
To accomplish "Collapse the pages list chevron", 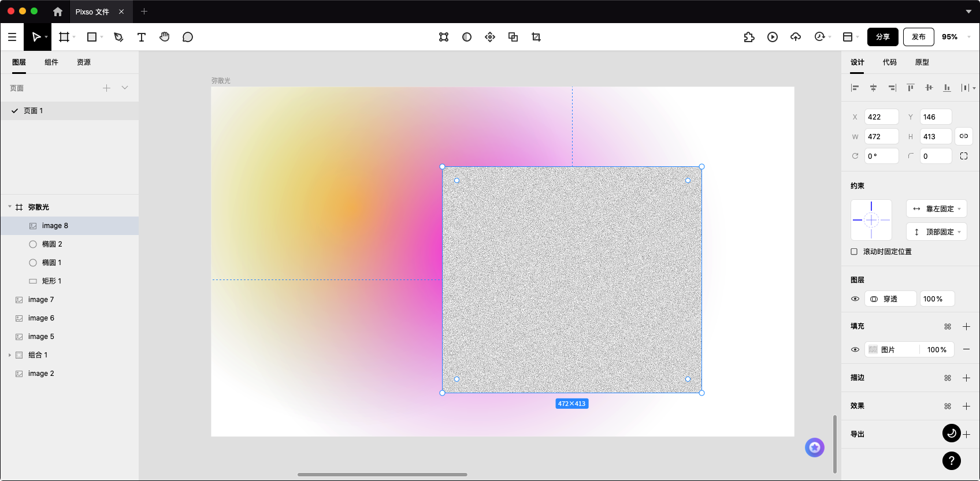I will coord(125,88).
